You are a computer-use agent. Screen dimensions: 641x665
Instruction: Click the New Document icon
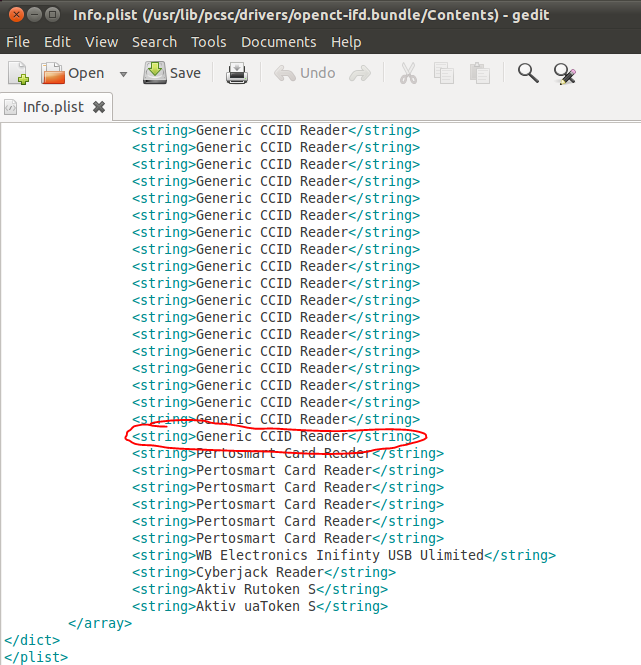coord(18,73)
